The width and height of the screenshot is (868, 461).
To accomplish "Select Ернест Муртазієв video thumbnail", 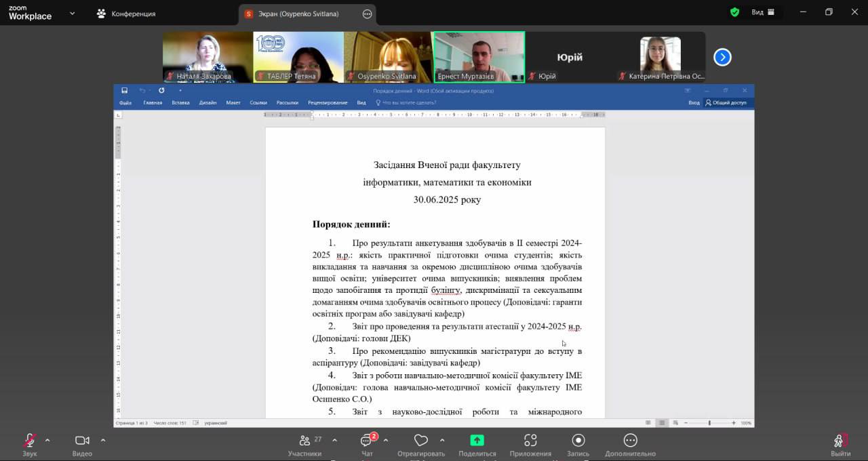I will tap(479, 57).
